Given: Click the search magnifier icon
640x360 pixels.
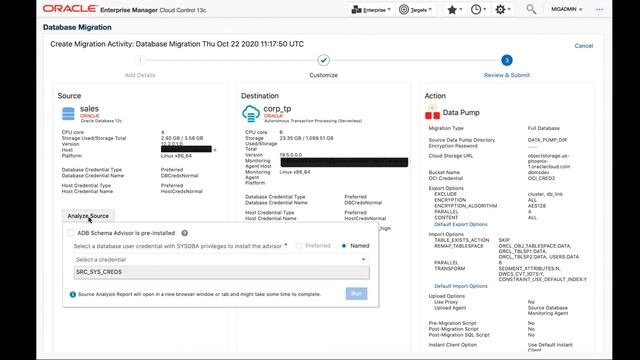Looking at the screenshot, I should click(x=531, y=9).
